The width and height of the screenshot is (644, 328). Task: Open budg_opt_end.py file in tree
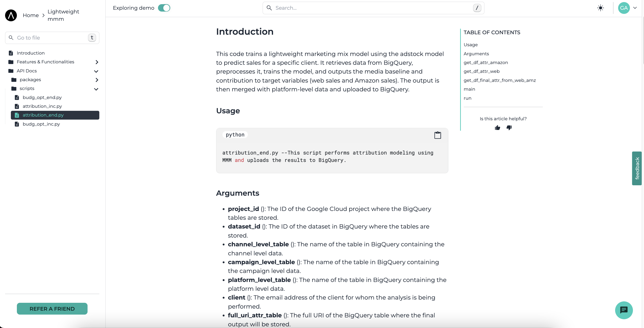coord(42,97)
